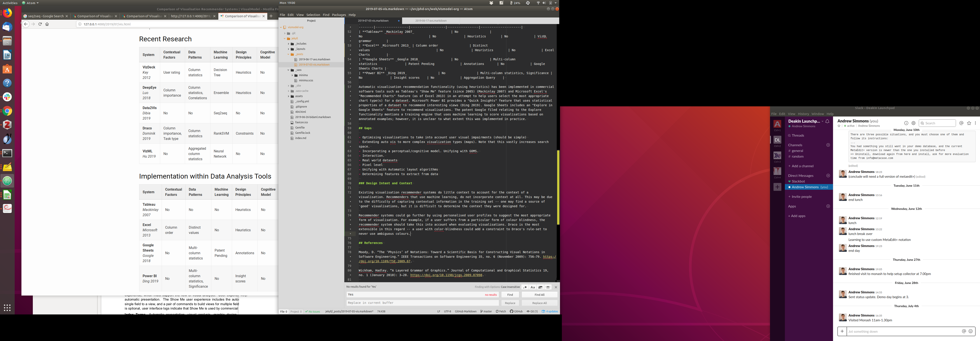Open emoji picker in Slack message box
Image resolution: width=980 pixels, height=341 pixels.
[x=971, y=331]
